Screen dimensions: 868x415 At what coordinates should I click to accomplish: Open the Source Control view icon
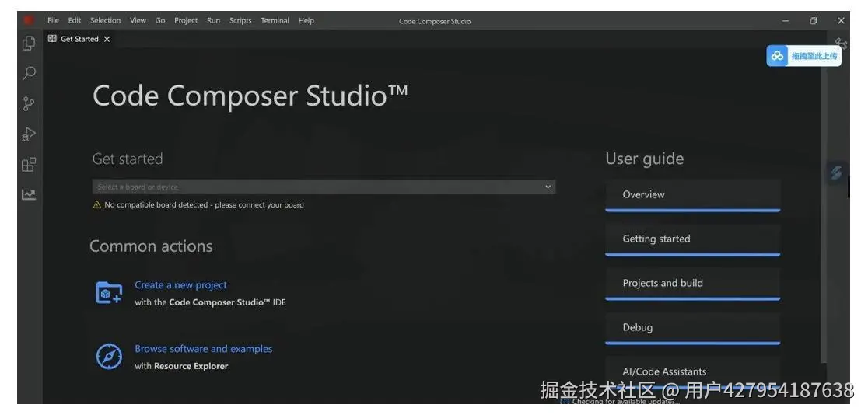click(x=29, y=103)
